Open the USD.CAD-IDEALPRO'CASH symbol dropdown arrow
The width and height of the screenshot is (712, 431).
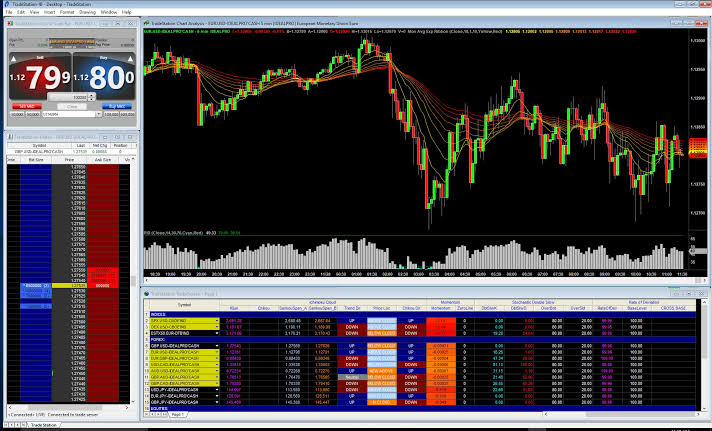point(217,364)
